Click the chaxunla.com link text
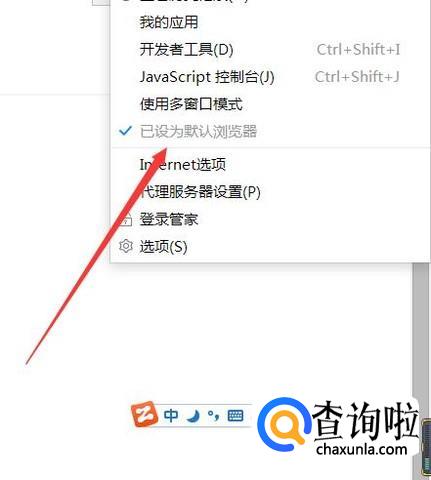431x480 pixels. (362, 449)
